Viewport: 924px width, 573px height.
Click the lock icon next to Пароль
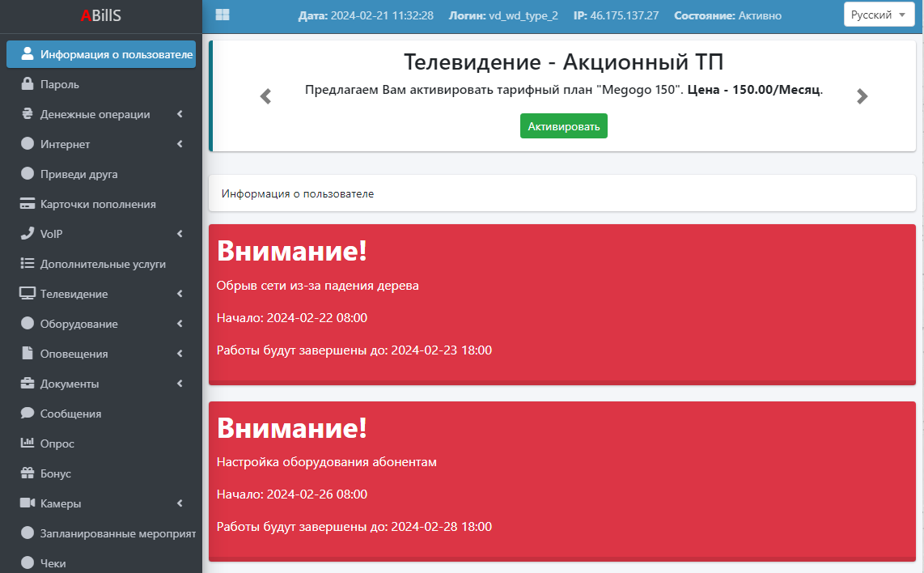click(28, 84)
